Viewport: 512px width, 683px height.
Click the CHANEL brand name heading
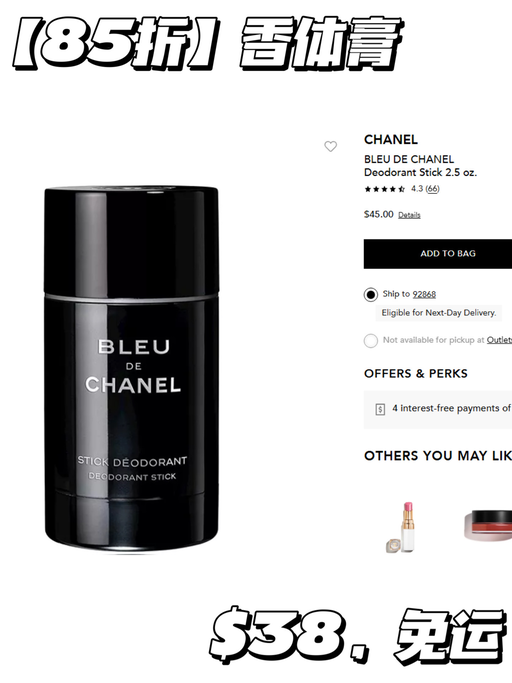[x=391, y=139]
